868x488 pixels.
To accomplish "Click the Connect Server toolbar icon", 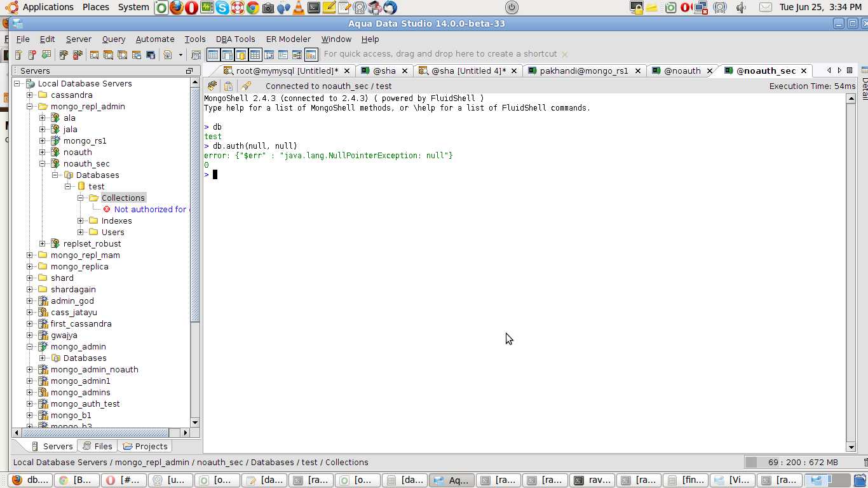I will coord(64,55).
